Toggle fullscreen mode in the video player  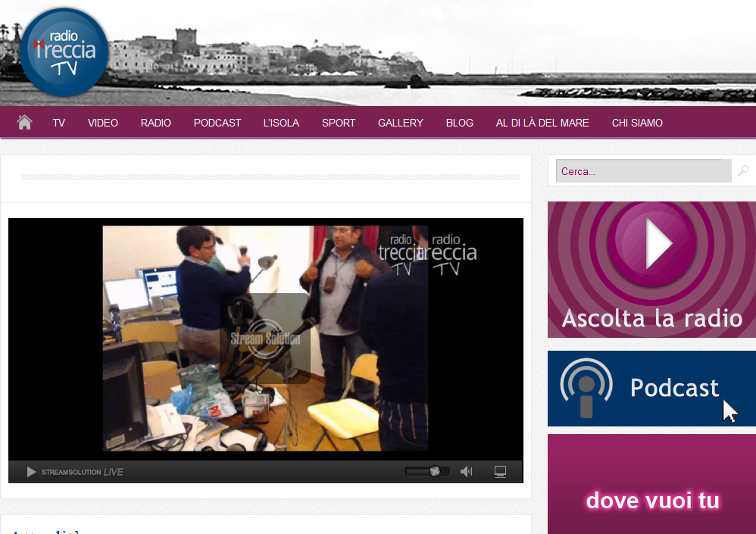500,472
